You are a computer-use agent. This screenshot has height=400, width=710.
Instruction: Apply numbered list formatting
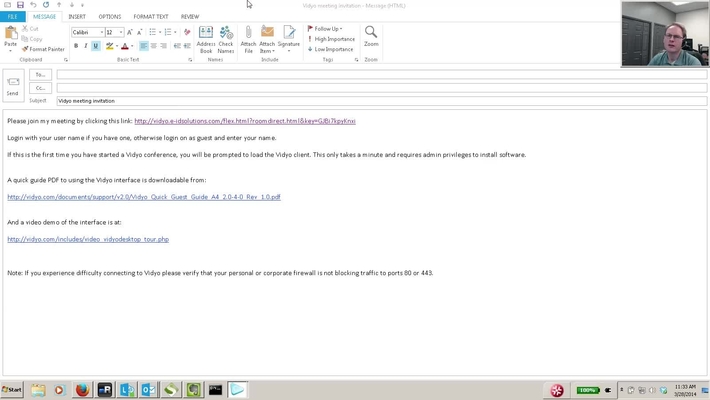point(168,32)
